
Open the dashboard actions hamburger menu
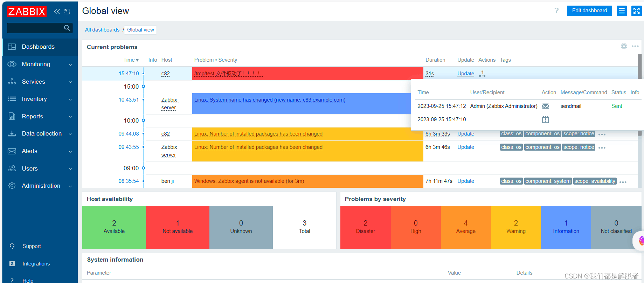click(622, 11)
